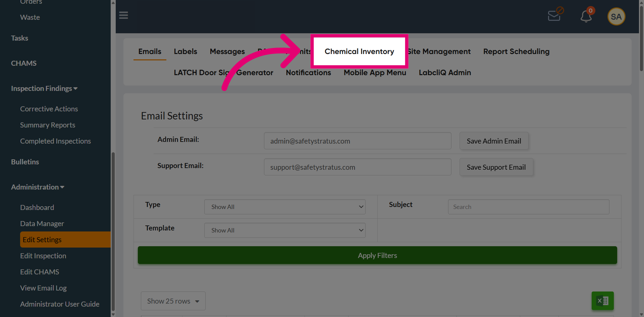
Task: Open Data Manager in sidebar
Action: click(42, 224)
